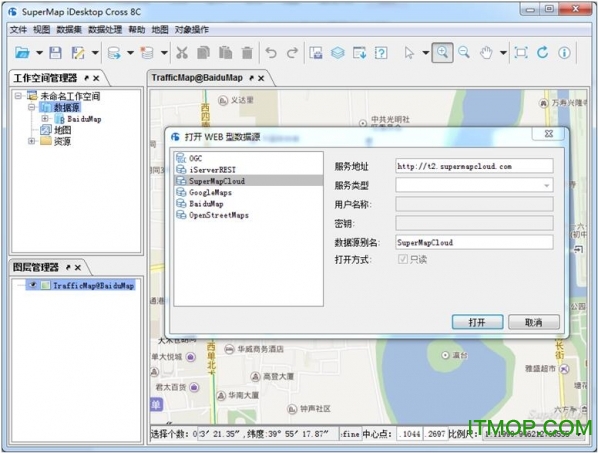Open the 帮助 menu
The height and width of the screenshot is (453, 598).
137,29
